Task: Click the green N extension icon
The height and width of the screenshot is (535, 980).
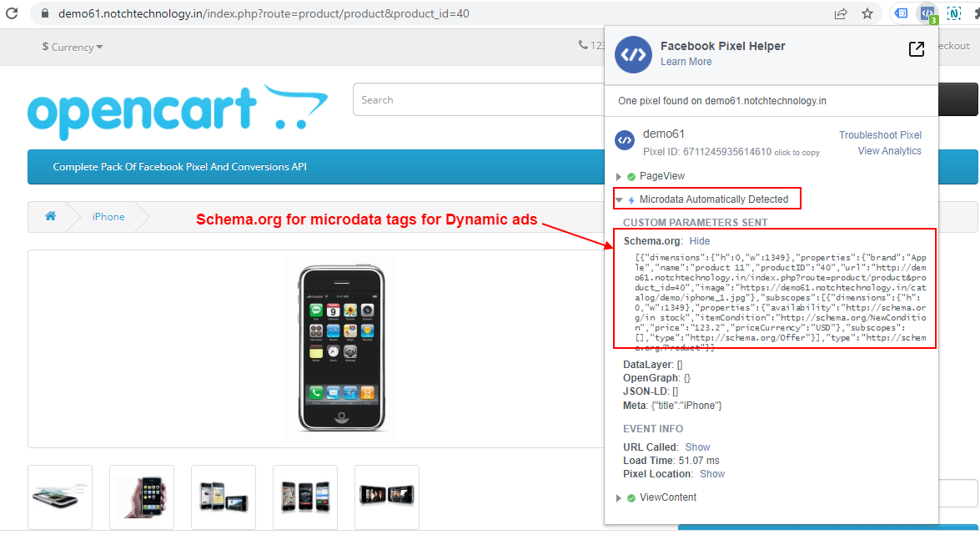Action: (x=954, y=13)
